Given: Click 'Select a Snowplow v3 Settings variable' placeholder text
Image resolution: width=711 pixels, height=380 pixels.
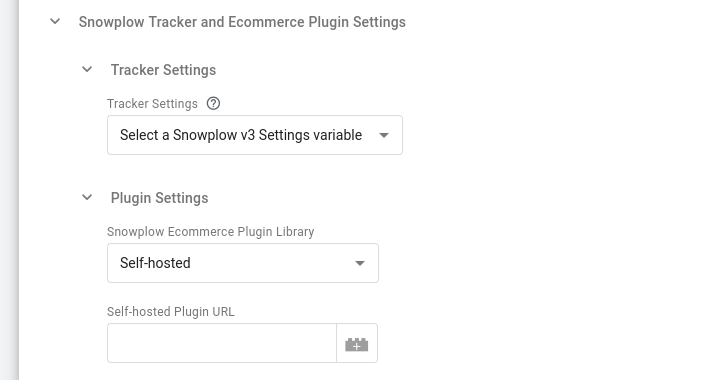Looking at the screenshot, I should coord(241,135).
